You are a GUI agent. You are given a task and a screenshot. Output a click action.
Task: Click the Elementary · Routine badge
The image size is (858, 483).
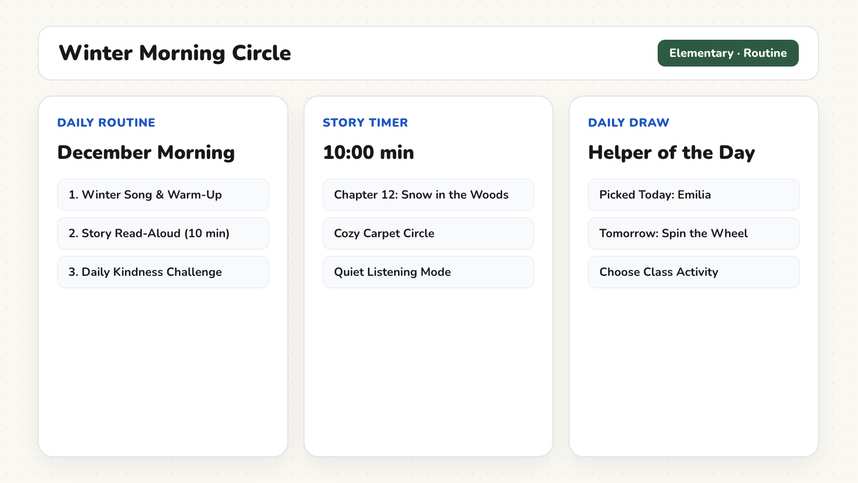[x=728, y=53]
